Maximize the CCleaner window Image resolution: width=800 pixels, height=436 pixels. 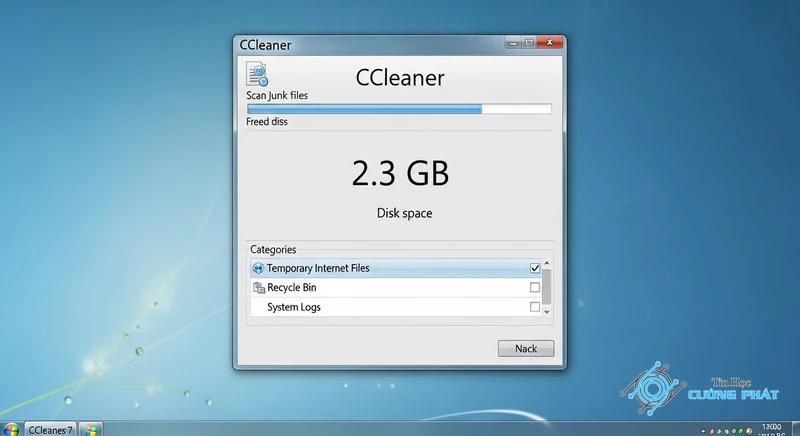click(529, 43)
